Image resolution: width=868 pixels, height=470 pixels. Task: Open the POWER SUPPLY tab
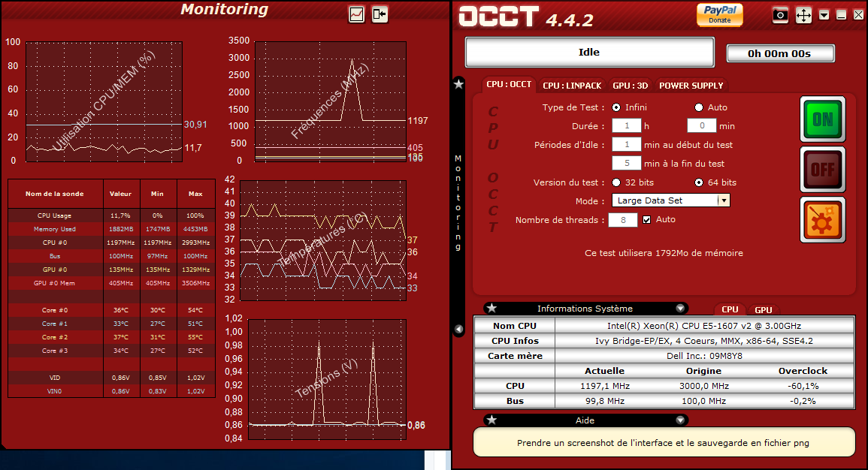point(691,86)
